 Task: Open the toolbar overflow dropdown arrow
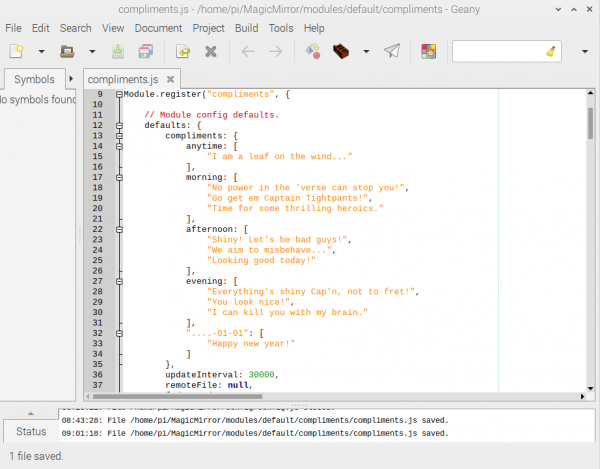point(585,51)
